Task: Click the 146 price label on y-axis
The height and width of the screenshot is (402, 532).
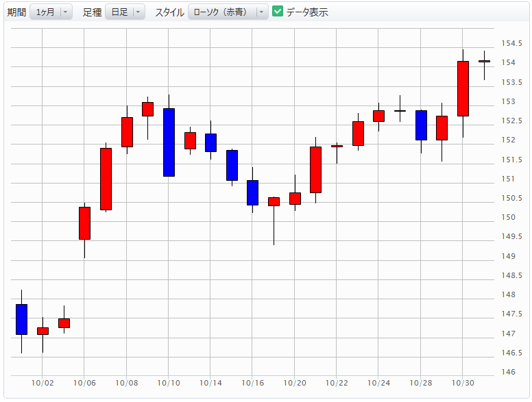Action: (509, 373)
